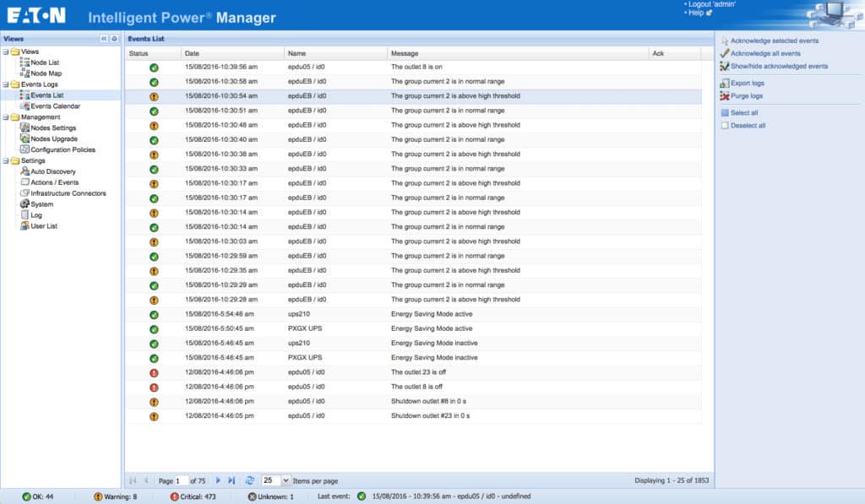The width and height of the screenshot is (865, 504).
Task: Sort by Message column header
Action: pyautogui.click(x=518, y=53)
